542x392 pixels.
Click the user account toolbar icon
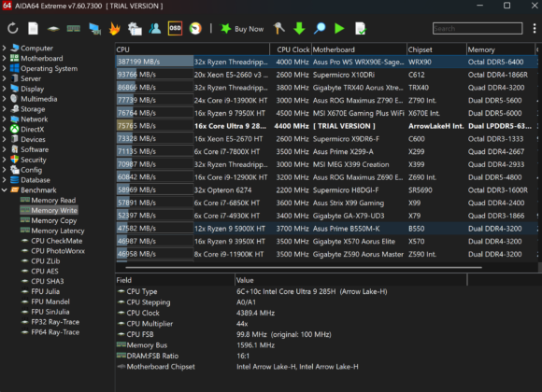[155, 28]
